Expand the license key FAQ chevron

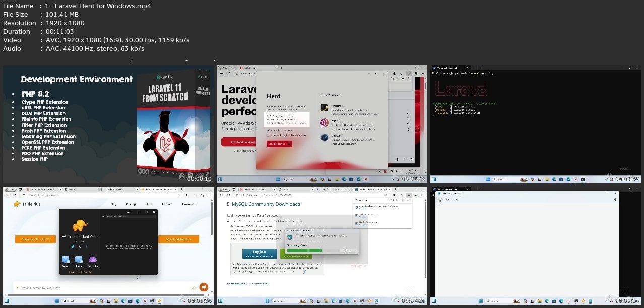click(195, 288)
